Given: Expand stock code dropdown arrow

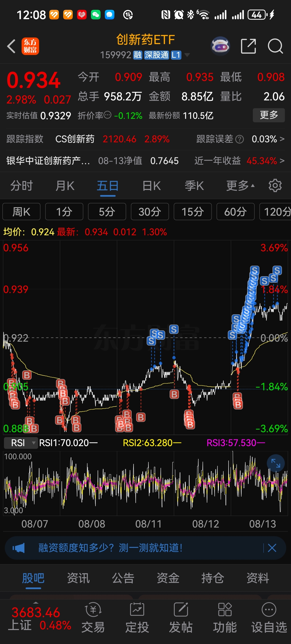Looking at the screenshot, I should [x=187, y=55].
